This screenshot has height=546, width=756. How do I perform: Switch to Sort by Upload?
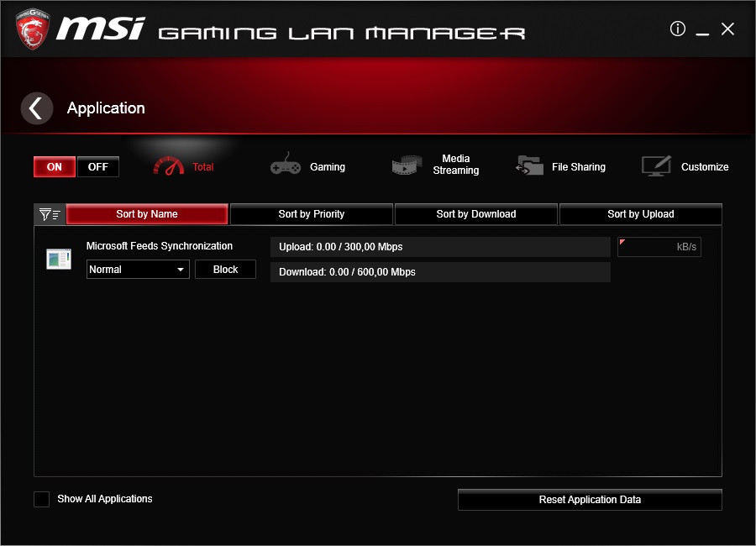[641, 214]
